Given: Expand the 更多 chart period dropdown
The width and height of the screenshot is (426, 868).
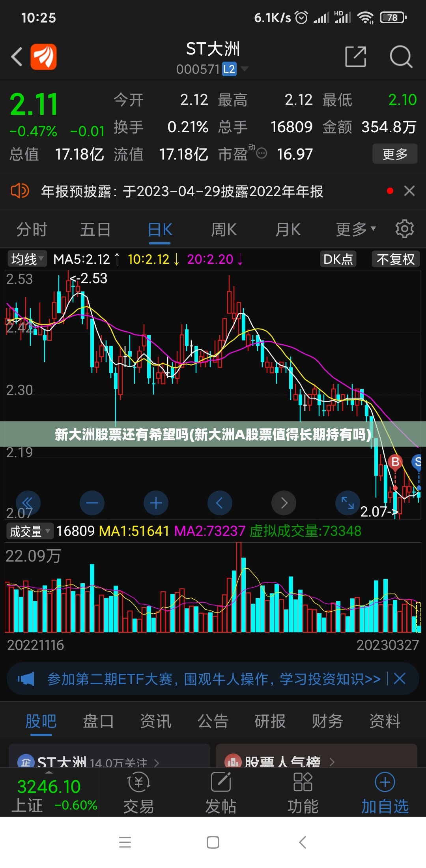Looking at the screenshot, I should coord(356,229).
